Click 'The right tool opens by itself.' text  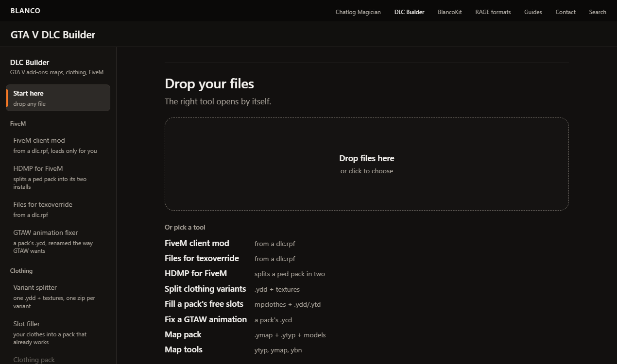click(218, 101)
